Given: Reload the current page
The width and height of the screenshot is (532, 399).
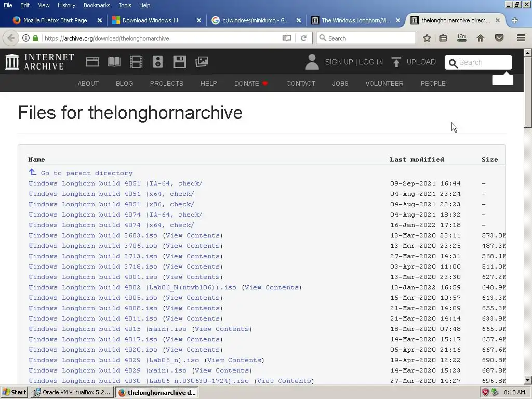Looking at the screenshot, I should [x=303, y=38].
